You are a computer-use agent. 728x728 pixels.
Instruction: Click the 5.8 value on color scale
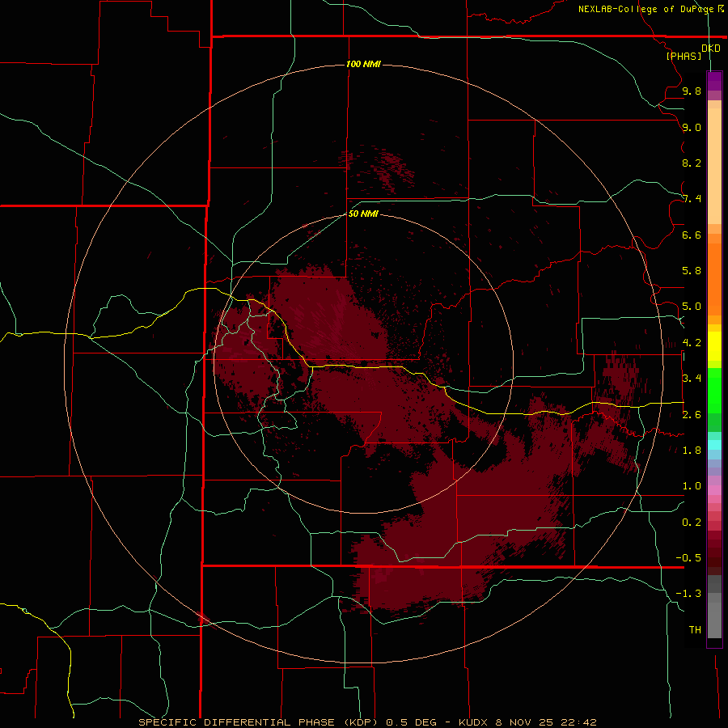coord(692,271)
